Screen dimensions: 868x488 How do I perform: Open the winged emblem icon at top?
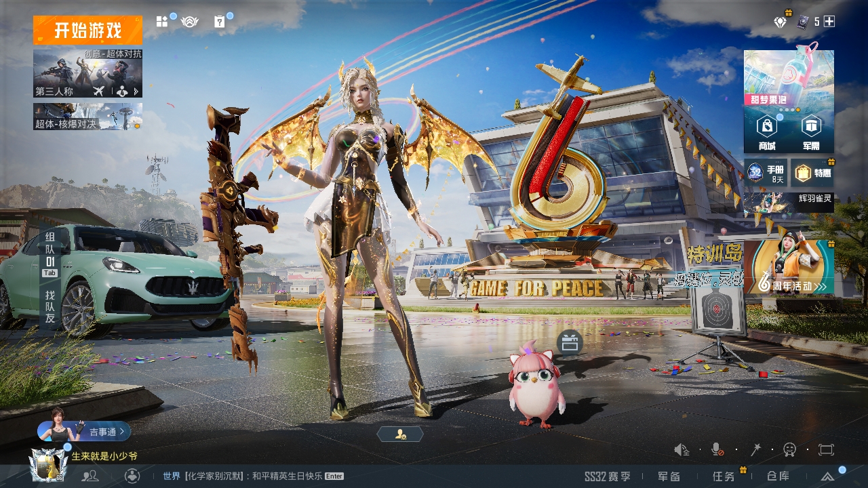pyautogui.click(x=190, y=22)
